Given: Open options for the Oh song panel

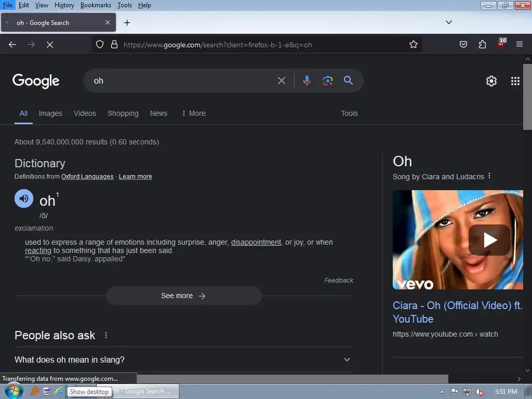Looking at the screenshot, I should pos(489,176).
